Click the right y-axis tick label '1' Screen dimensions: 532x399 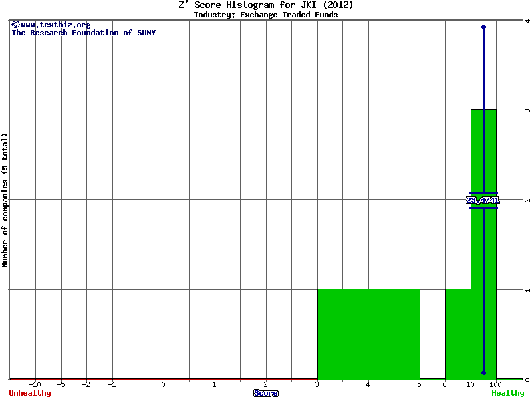coord(527,290)
